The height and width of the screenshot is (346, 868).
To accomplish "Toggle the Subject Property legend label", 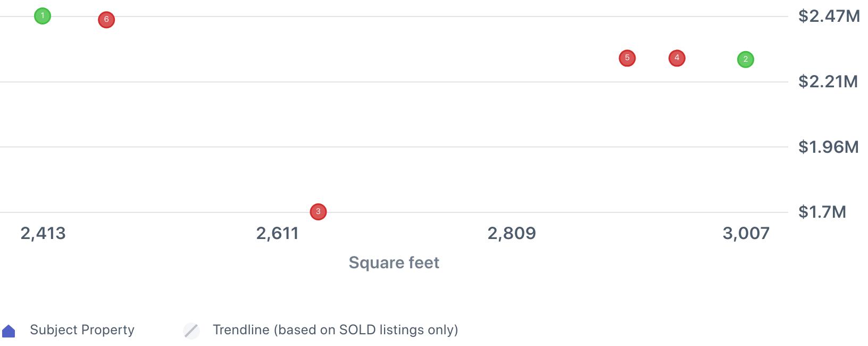I will click(x=82, y=330).
